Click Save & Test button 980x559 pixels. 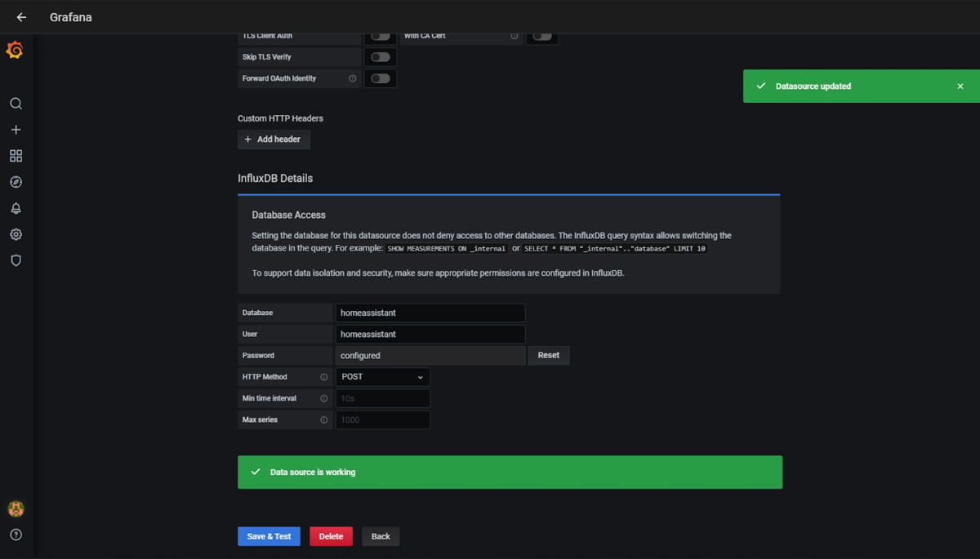(269, 536)
